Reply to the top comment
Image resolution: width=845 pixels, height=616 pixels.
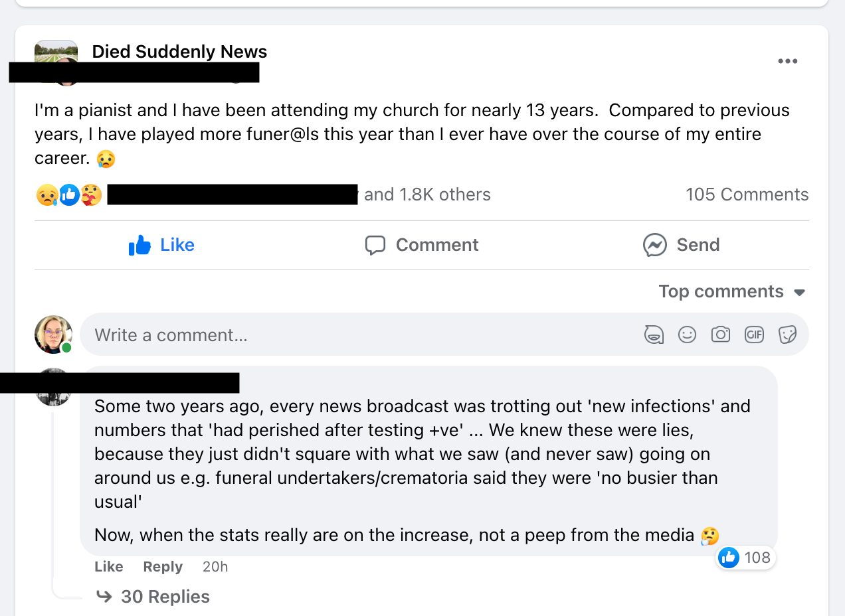point(163,567)
